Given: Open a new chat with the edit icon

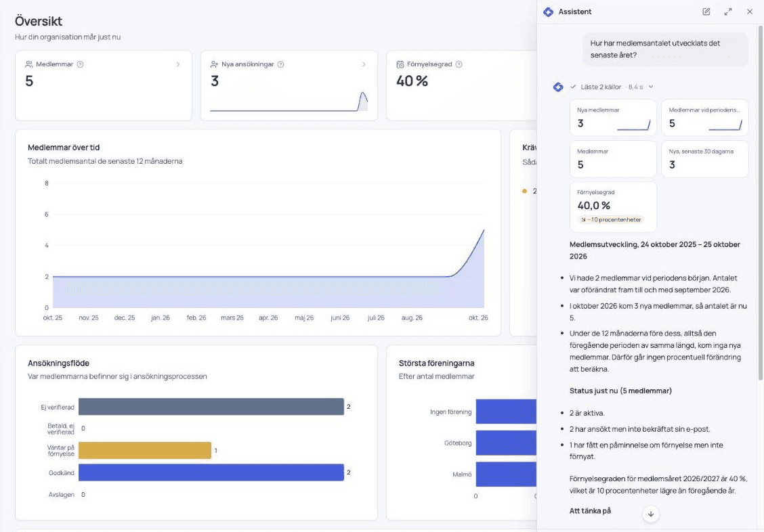Looking at the screenshot, I should coord(706,12).
